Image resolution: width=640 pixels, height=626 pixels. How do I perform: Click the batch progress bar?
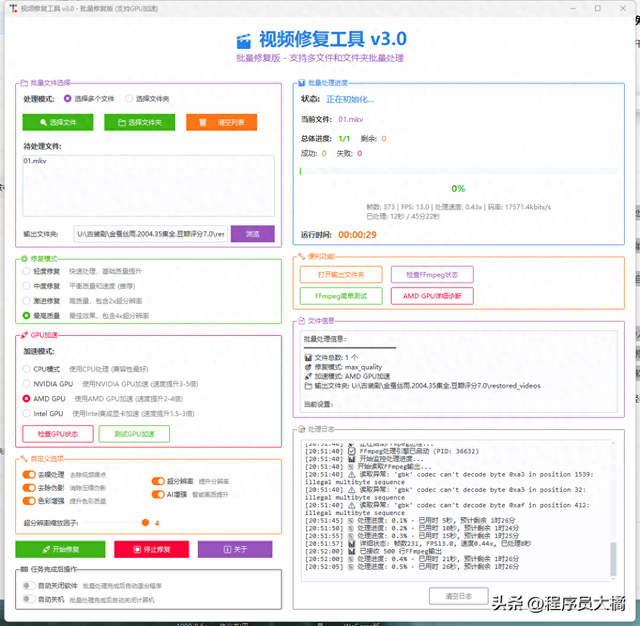(459, 171)
